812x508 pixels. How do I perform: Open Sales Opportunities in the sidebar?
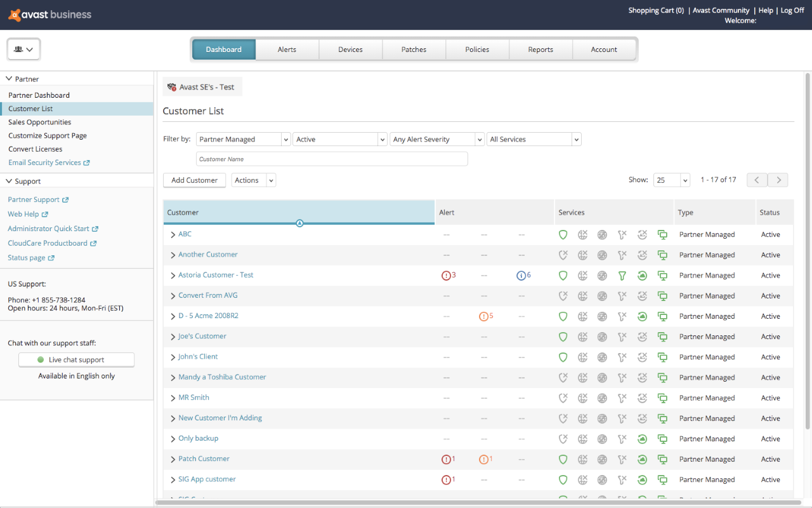(39, 122)
